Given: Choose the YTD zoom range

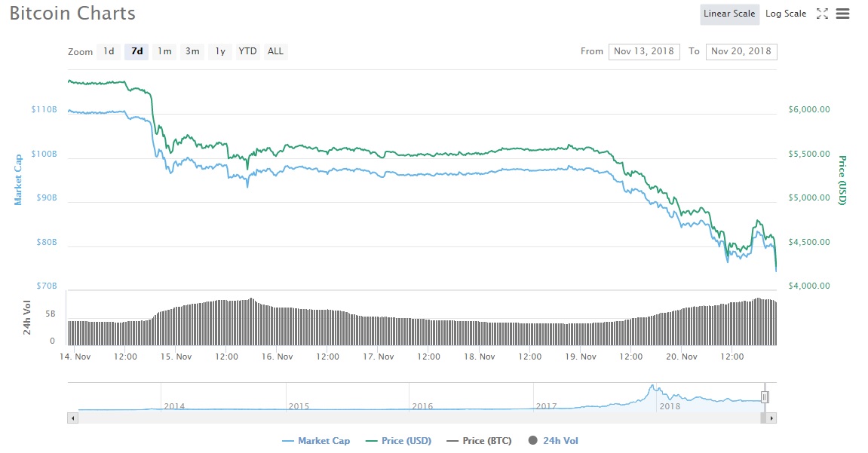Looking at the screenshot, I should pyautogui.click(x=247, y=51).
